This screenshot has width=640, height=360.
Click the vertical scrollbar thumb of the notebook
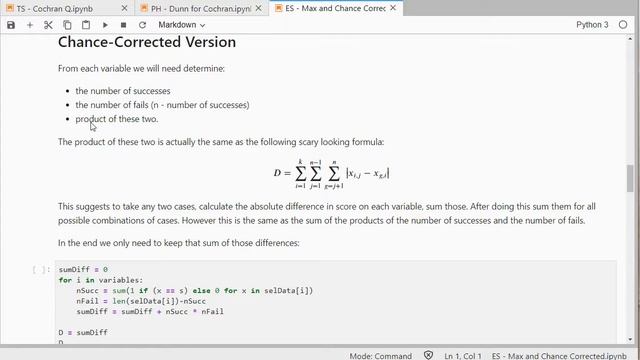click(x=630, y=178)
